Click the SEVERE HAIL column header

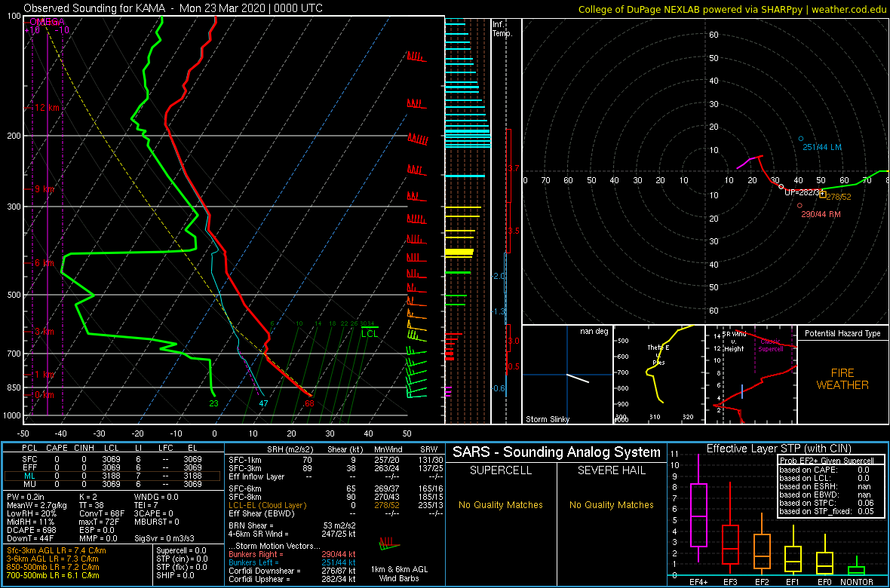612,470
